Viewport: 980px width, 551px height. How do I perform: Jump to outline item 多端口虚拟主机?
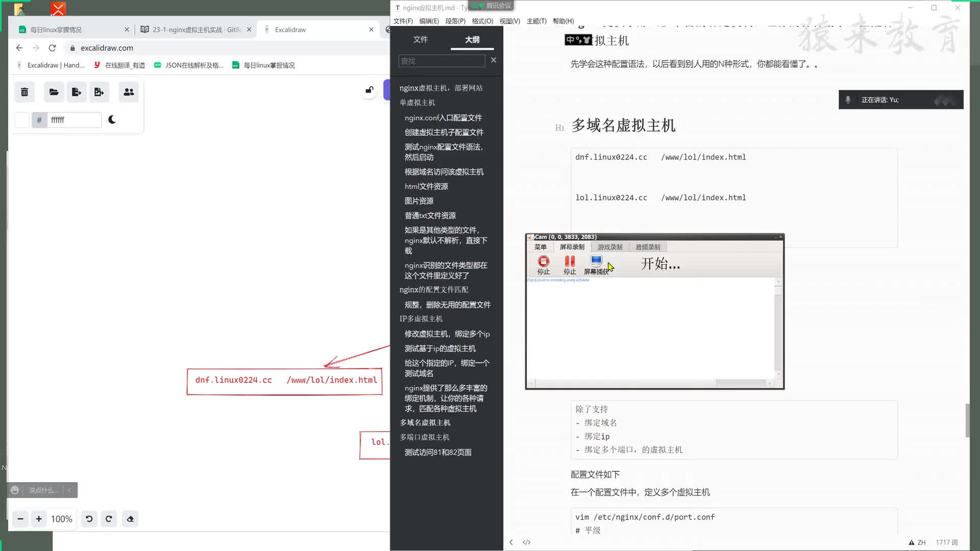click(x=425, y=437)
